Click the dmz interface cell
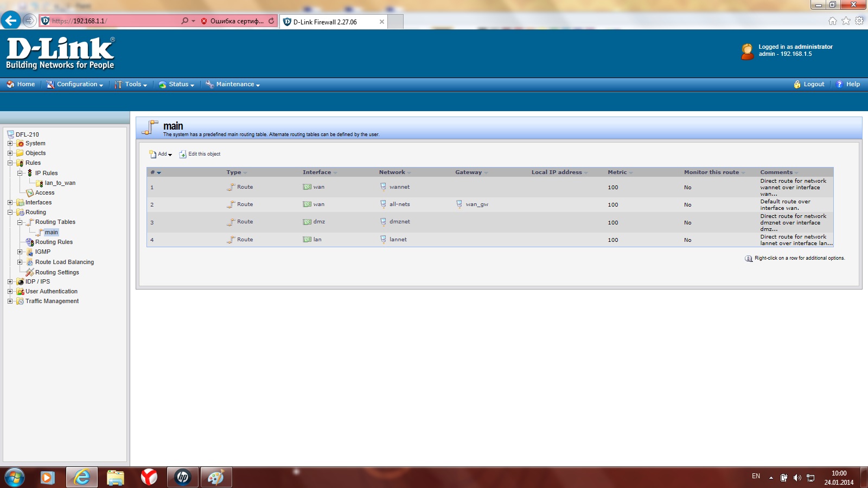Viewport: 868px width, 488px height. 314,222
